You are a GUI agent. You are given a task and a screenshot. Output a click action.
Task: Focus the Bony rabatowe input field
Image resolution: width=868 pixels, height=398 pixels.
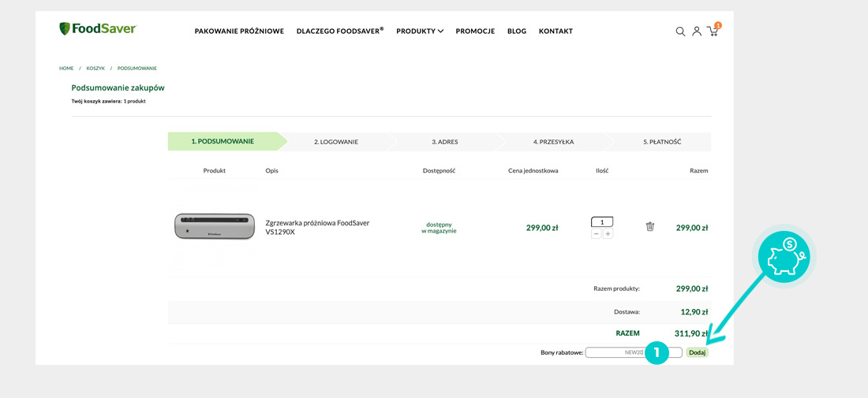pyautogui.click(x=614, y=352)
